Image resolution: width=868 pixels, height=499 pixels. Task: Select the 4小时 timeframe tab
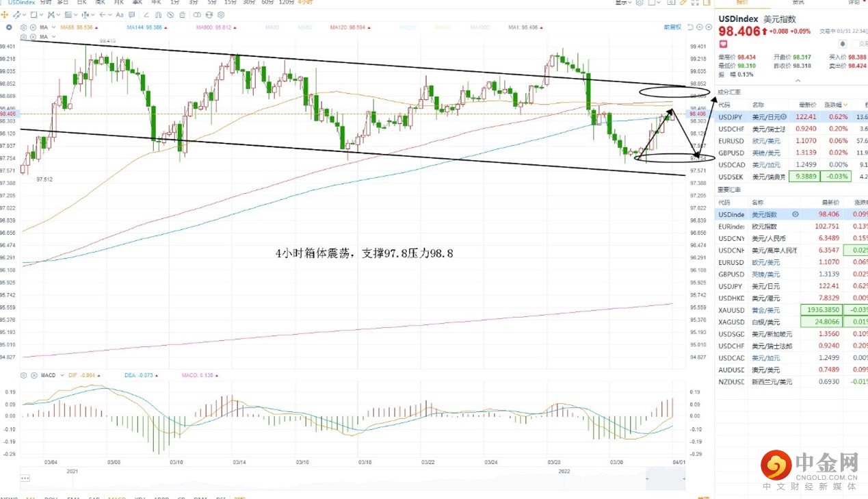(304, 3)
